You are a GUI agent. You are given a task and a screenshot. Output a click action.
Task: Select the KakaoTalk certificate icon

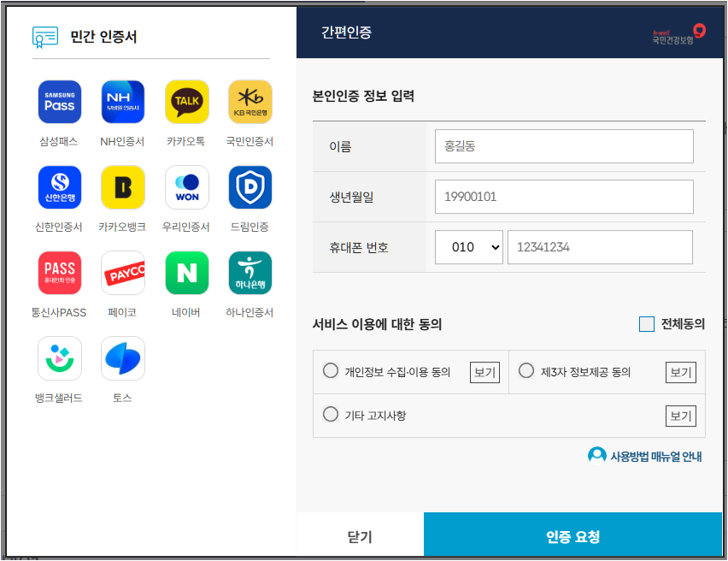click(186, 102)
